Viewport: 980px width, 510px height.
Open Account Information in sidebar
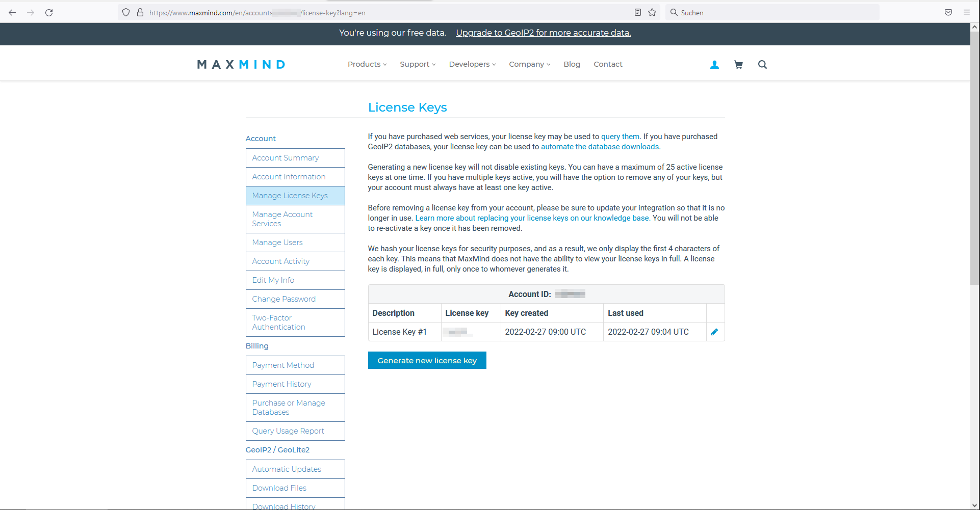click(295, 177)
